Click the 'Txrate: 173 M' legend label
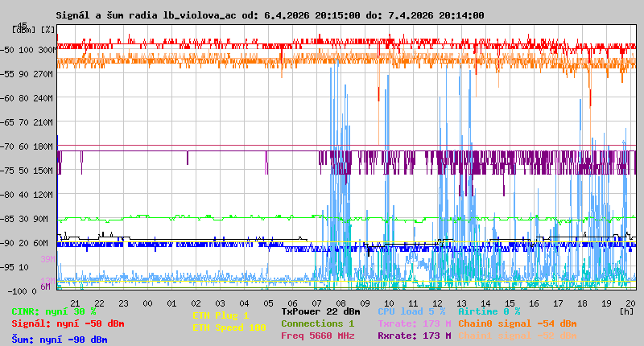 pyautogui.click(x=415, y=323)
